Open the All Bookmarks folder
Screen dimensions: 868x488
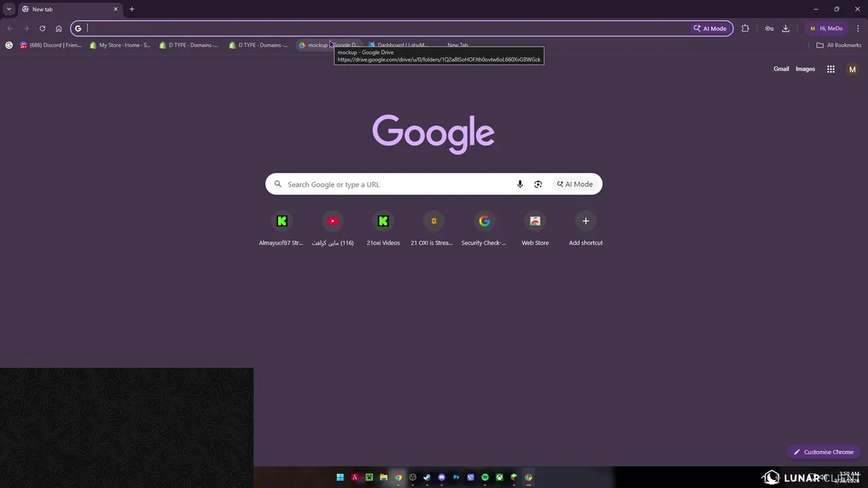click(839, 45)
